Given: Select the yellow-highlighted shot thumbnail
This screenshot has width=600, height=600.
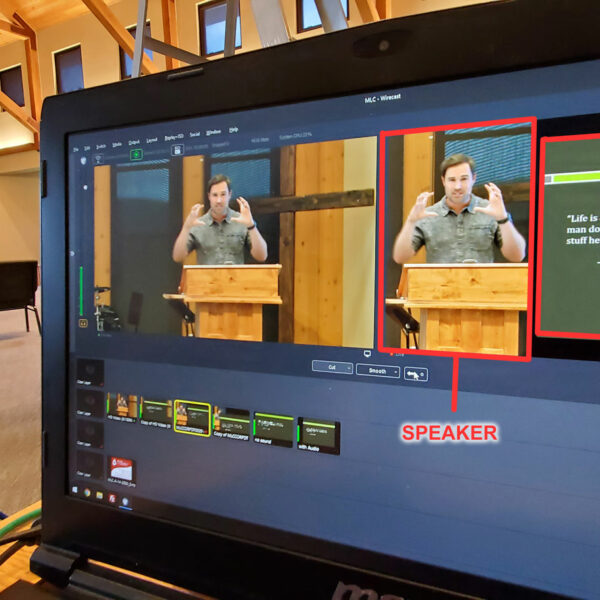Looking at the screenshot, I should pyautogui.click(x=191, y=419).
